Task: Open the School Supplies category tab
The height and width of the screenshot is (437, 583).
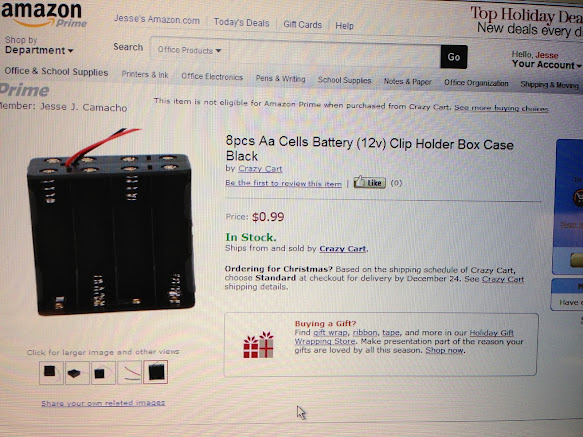Action: 344,80
